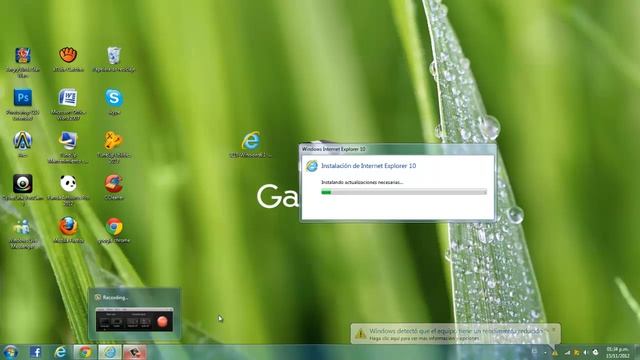Open Google Chrome from the taskbar
Screen dimensions: 640x360
pos(85,352)
